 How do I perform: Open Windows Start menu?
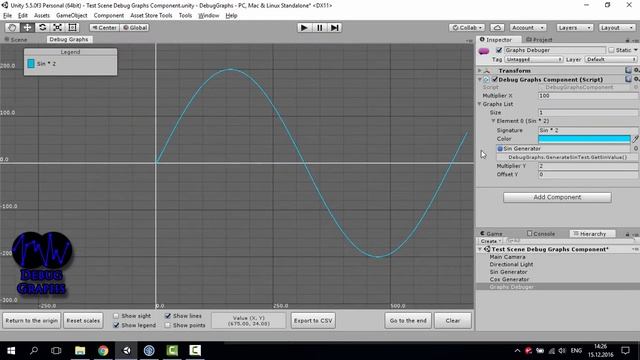(11, 351)
